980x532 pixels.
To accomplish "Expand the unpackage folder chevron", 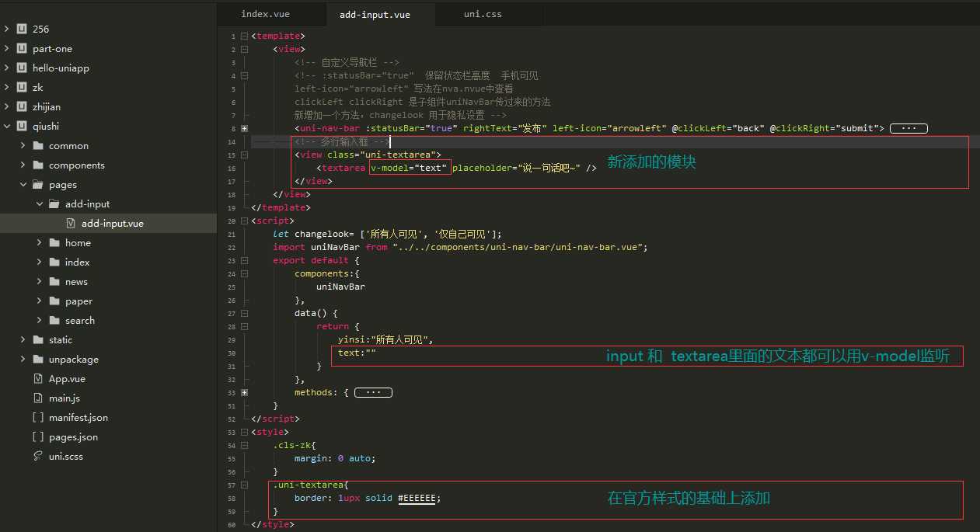I will [23, 359].
